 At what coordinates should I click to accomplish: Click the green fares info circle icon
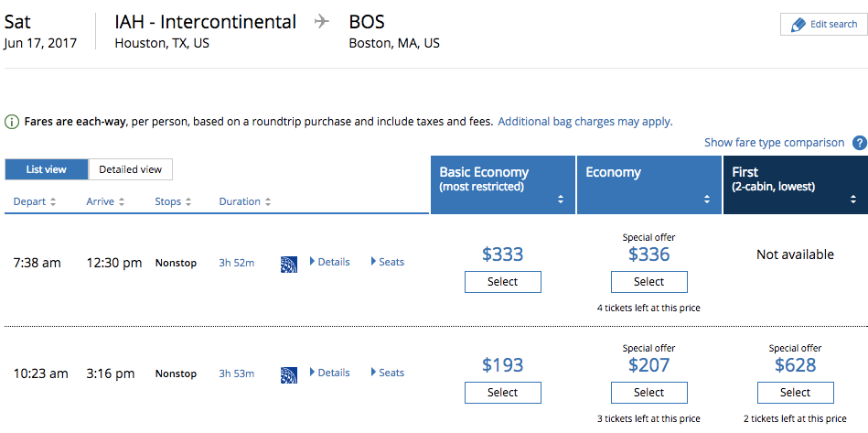point(12,122)
